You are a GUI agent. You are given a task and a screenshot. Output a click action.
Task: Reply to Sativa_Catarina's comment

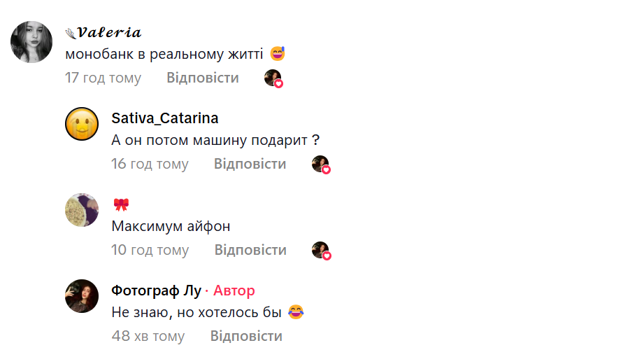[250, 164]
